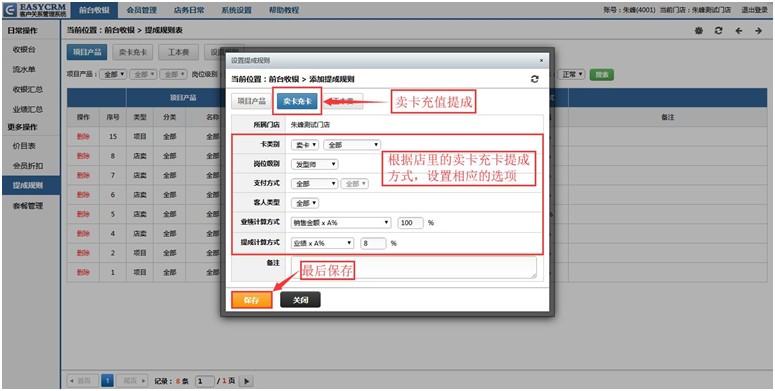The height and width of the screenshot is (391, 775).
Task: Delete row with 序号 1
Action: click(x=84, y=272)
